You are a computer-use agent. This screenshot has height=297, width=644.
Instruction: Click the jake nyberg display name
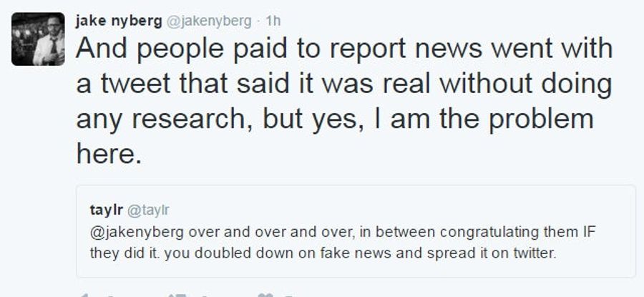(119, 21)
